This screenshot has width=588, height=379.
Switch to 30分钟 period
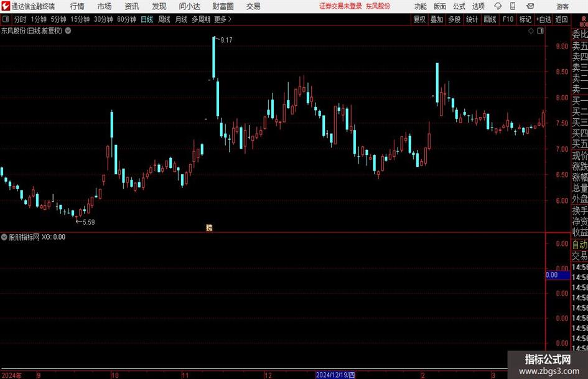pos(103,19)
